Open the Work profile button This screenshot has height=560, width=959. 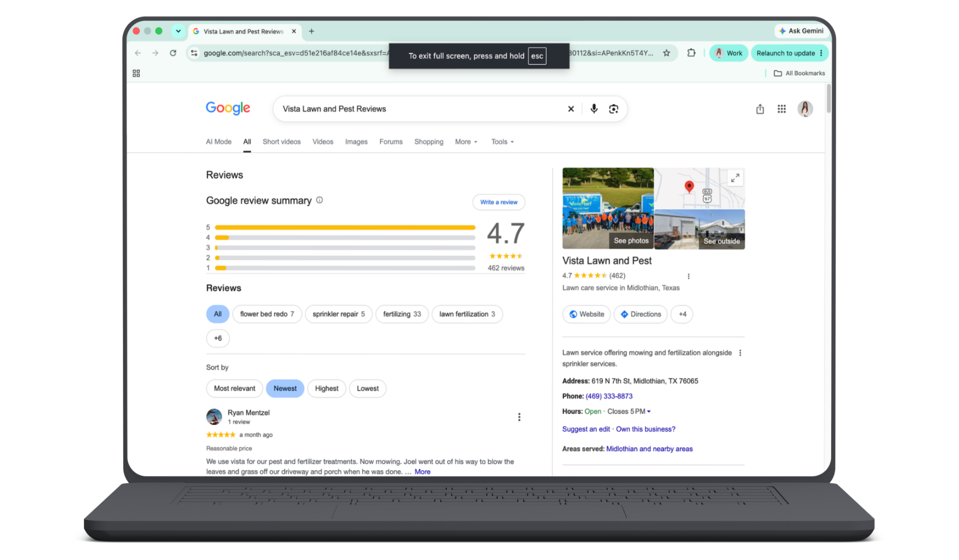pyautogui.click(x=729, y=53)
